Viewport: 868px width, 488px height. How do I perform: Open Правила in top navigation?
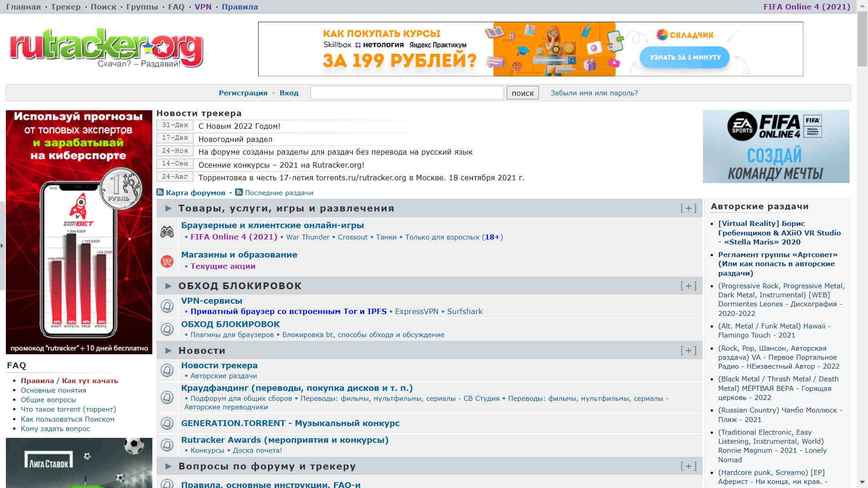240,7
